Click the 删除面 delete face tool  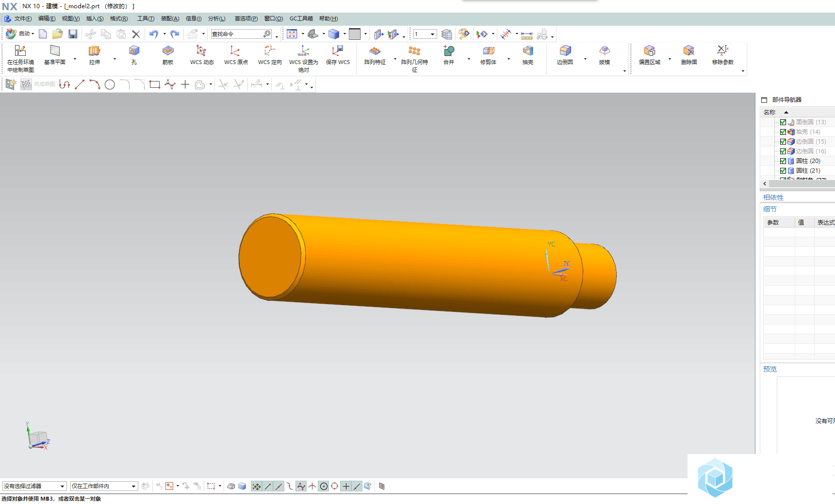(689, 55)
